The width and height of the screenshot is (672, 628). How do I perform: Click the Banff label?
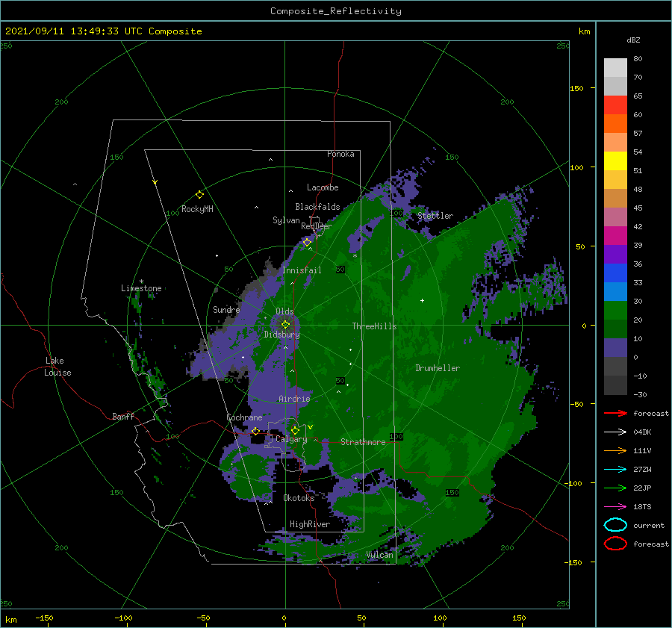(123, 416)
